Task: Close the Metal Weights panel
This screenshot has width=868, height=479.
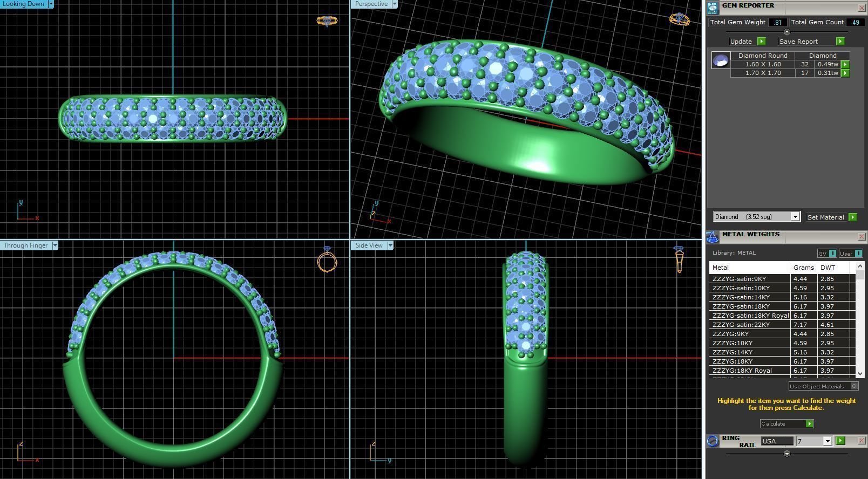Action: [862, 236]
